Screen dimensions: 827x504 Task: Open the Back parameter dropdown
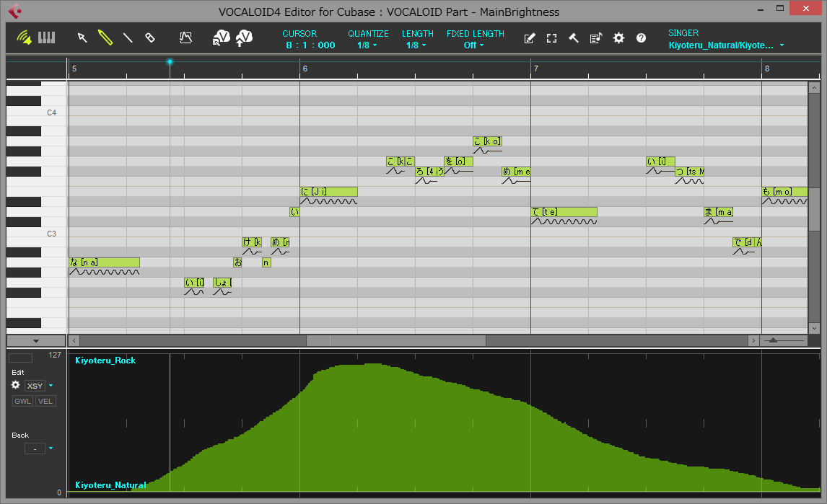pyautogui.click(x=51, y=448)
